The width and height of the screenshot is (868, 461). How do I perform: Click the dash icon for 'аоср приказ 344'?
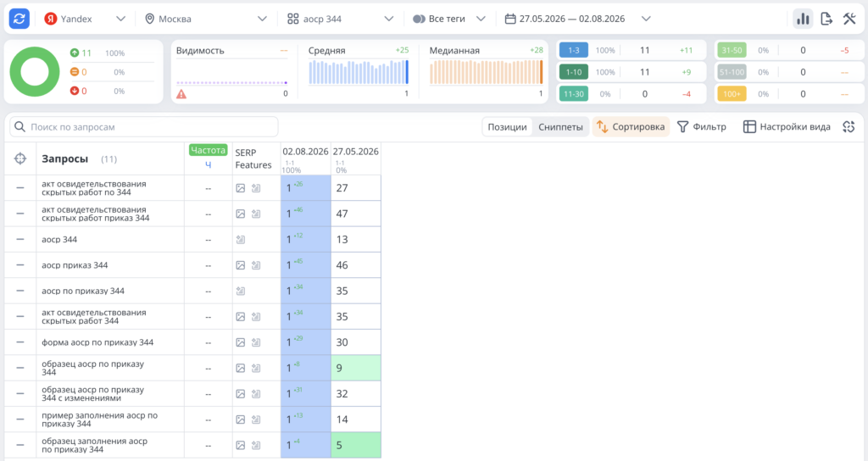click(20, 265)
